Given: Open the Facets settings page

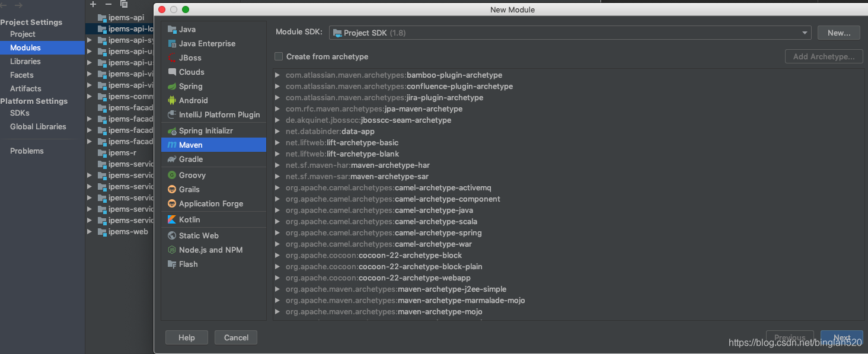Looking at the screenshot, I should (22, 75).
